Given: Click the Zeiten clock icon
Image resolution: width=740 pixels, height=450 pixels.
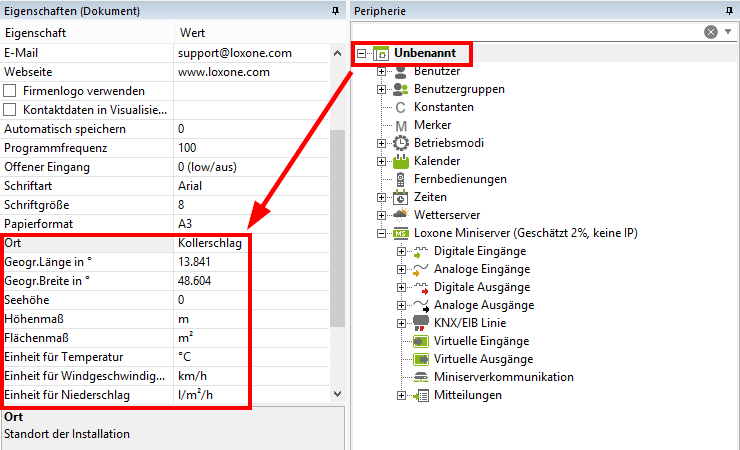Looking at the screenshot, I should (x=401, y=197).
